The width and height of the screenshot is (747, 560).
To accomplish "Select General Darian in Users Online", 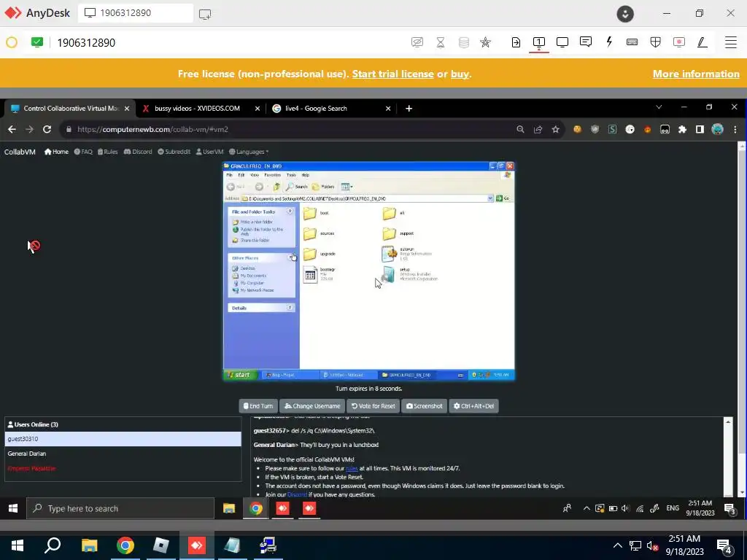I will (123, 454).
